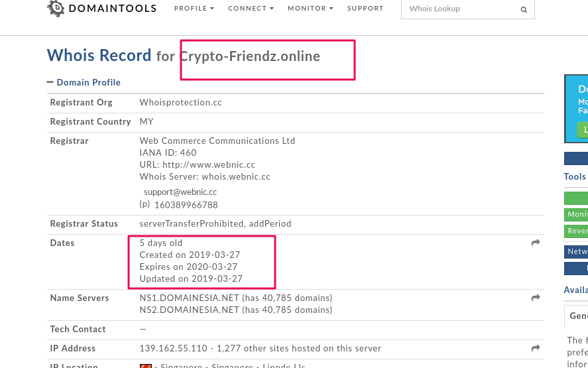Click the Updated on 2019-03-27 line

(191, 278)
